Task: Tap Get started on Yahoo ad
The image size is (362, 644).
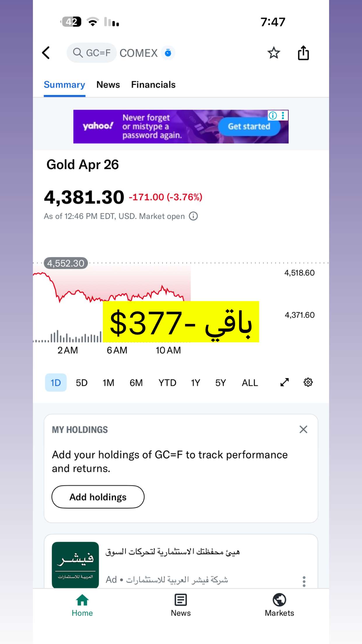Action: 249,126
